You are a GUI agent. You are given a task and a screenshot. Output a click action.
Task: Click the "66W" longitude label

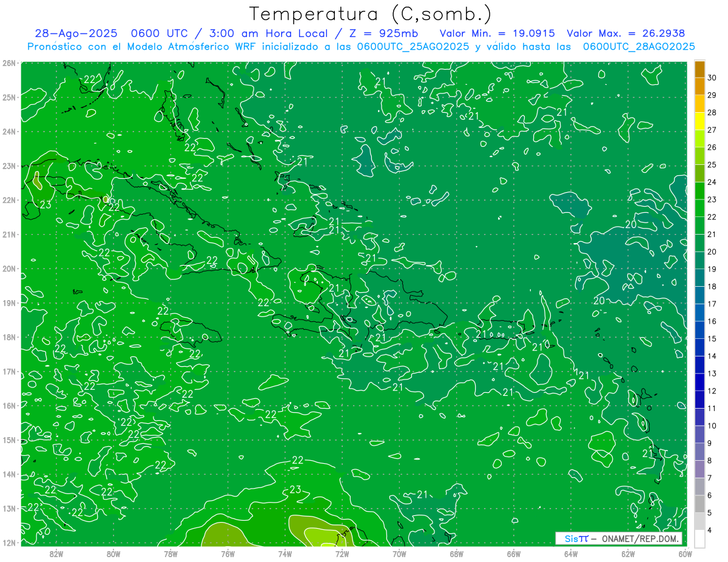(514, 553)
